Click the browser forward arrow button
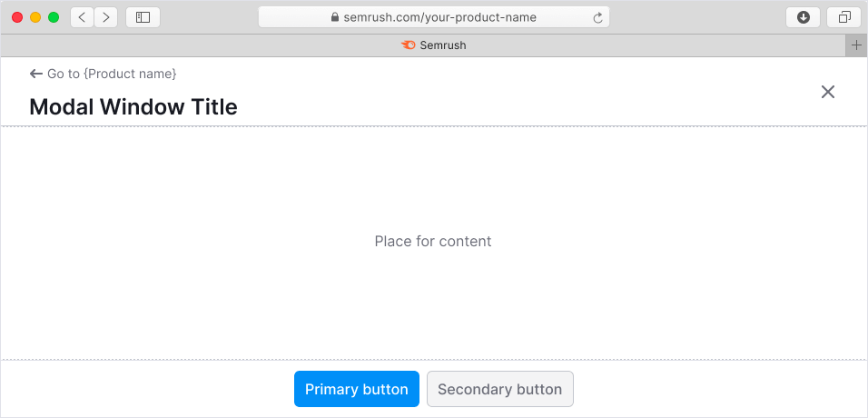868x418 pixels. (x=106, y=17)
